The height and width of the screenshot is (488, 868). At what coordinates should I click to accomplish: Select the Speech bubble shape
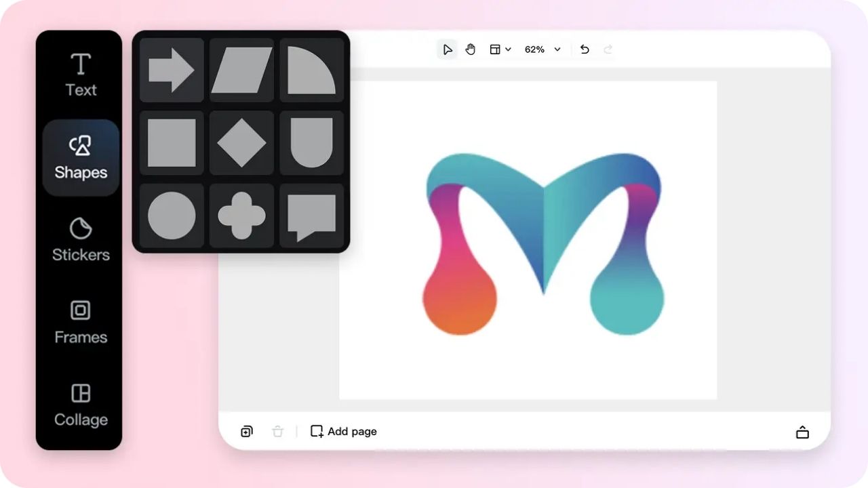312,215
